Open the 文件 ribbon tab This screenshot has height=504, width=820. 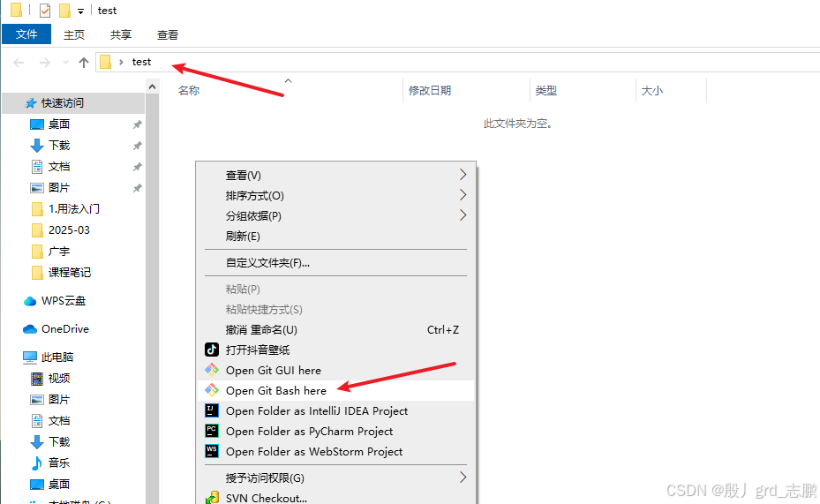tap(26, 34)
